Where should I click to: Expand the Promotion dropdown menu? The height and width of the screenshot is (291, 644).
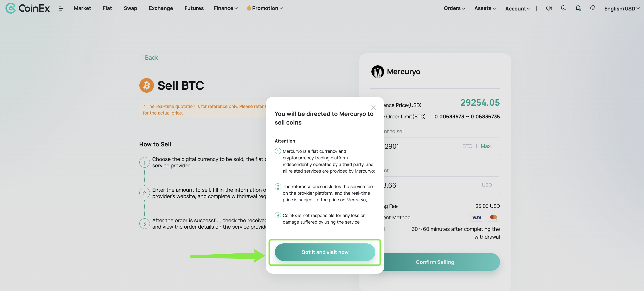pos(265,8)
